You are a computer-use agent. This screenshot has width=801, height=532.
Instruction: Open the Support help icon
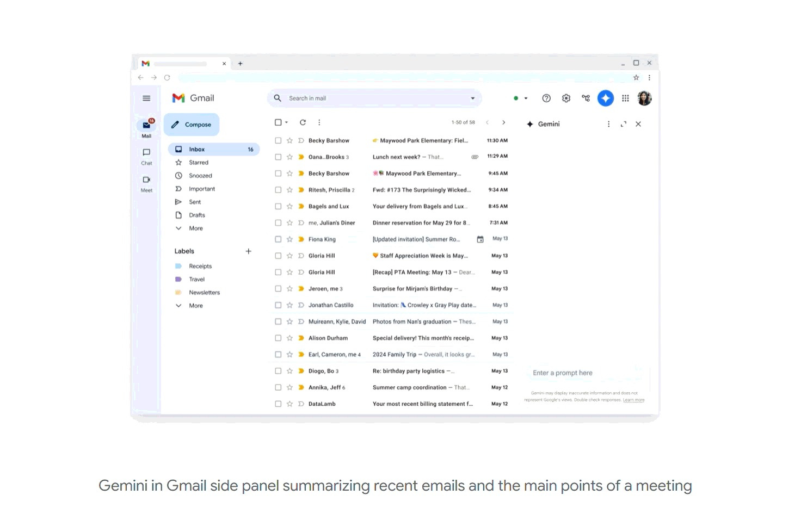pos(546,98)
